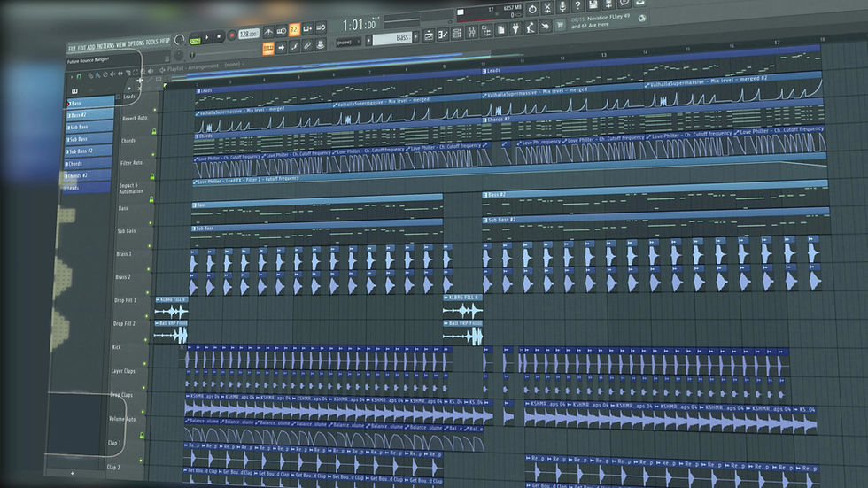Viewport: 868px width, 488px height.
Task: Click the arrow left of the Bass pattern
Action: tap(368, 40)
